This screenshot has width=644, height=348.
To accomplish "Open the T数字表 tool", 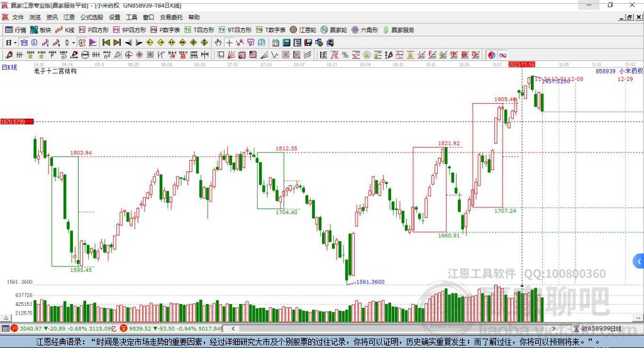I will 270,30.
